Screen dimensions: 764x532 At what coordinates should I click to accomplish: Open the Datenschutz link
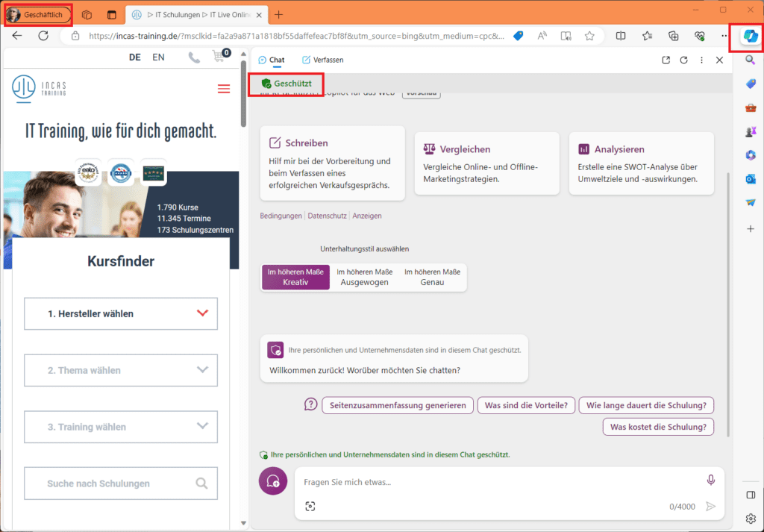coord(327,216)
